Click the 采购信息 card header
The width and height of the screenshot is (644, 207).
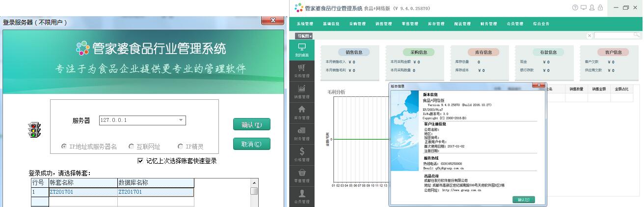(x=419, y=52)
